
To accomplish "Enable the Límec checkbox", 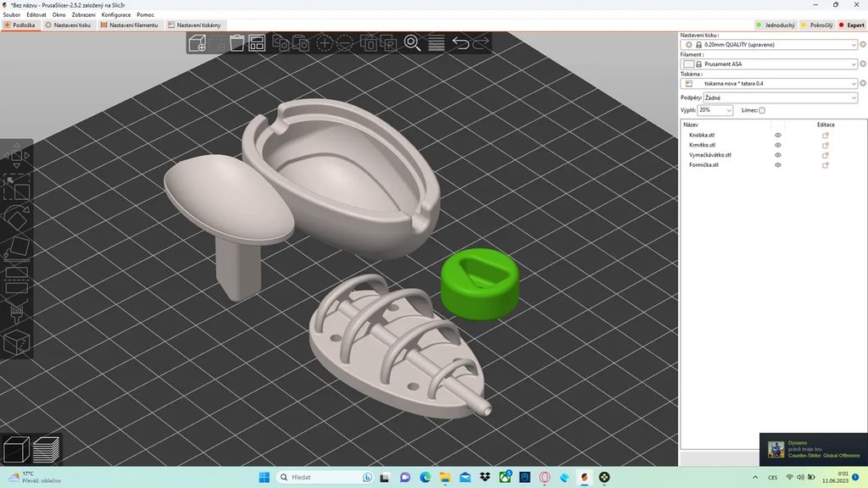I will [762, 110].
